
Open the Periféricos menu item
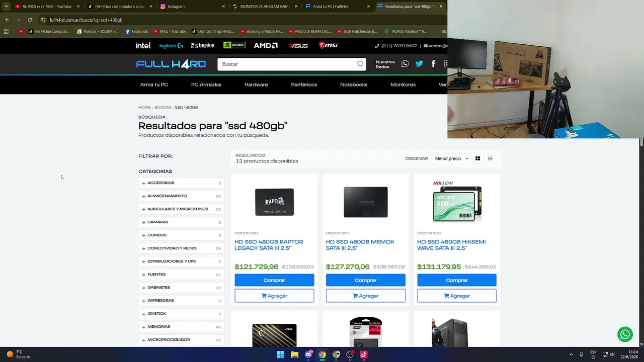coord(304,84)
